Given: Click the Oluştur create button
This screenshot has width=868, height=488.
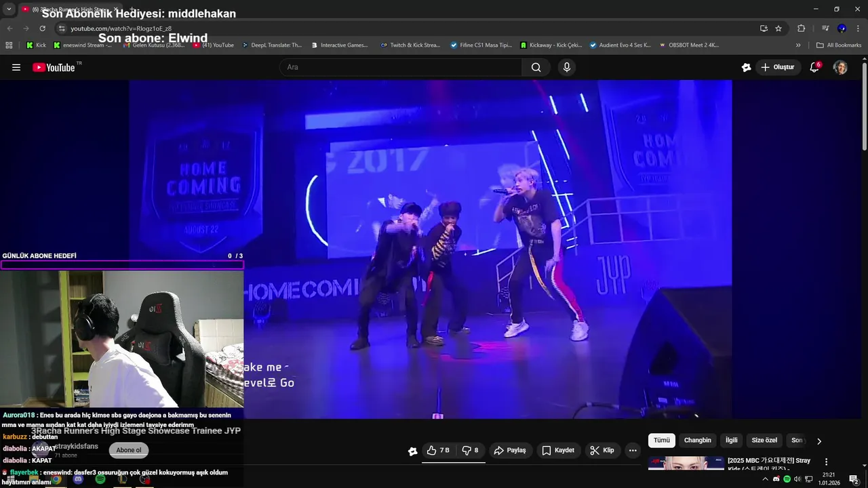Looking at the screenshot, I should (777, 67).
